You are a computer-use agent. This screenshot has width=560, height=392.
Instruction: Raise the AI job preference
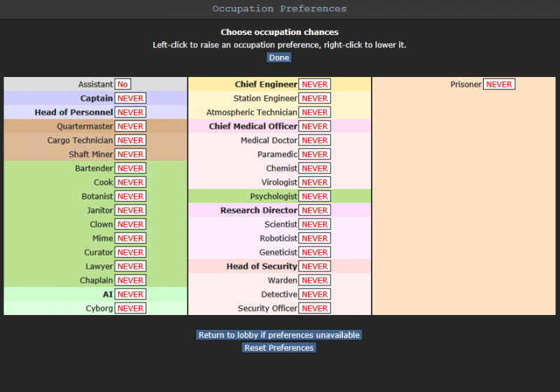coord(130,294)
